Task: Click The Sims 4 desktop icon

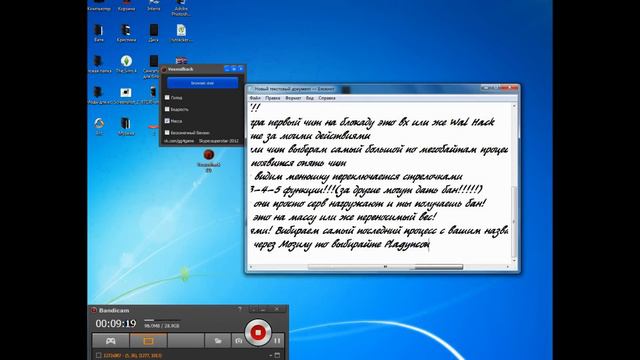Action: (x=126, y=64)
